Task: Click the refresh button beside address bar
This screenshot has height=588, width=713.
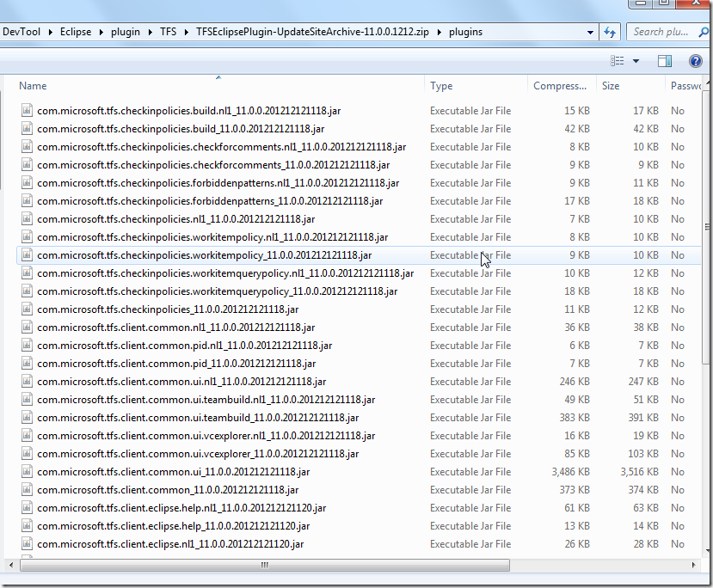Action: 609,33
